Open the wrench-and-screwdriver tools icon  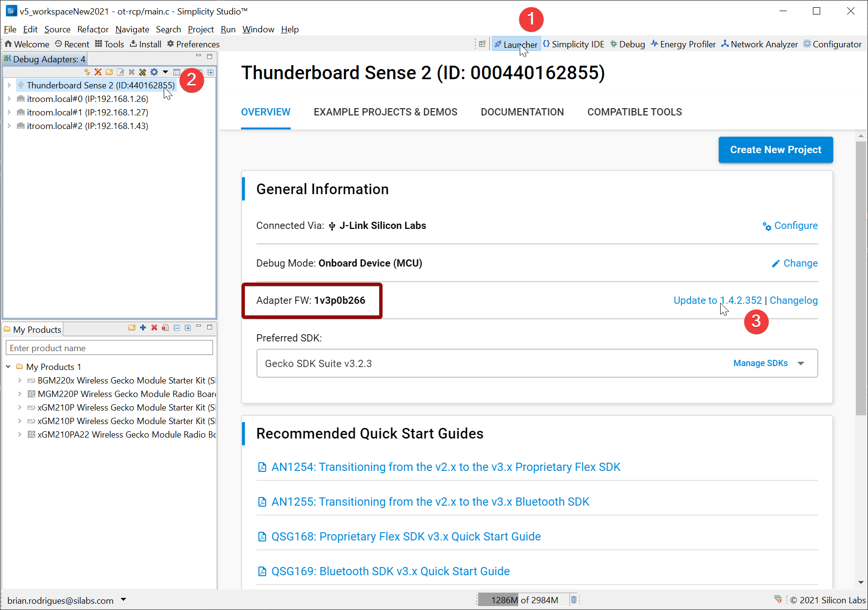[x=142, y=72]
